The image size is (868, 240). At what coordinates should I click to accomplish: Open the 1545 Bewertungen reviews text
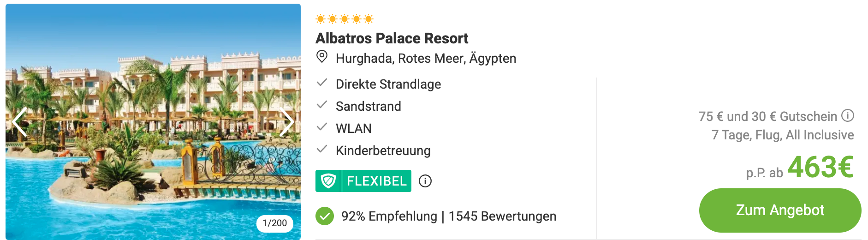(x=502, y=216)
